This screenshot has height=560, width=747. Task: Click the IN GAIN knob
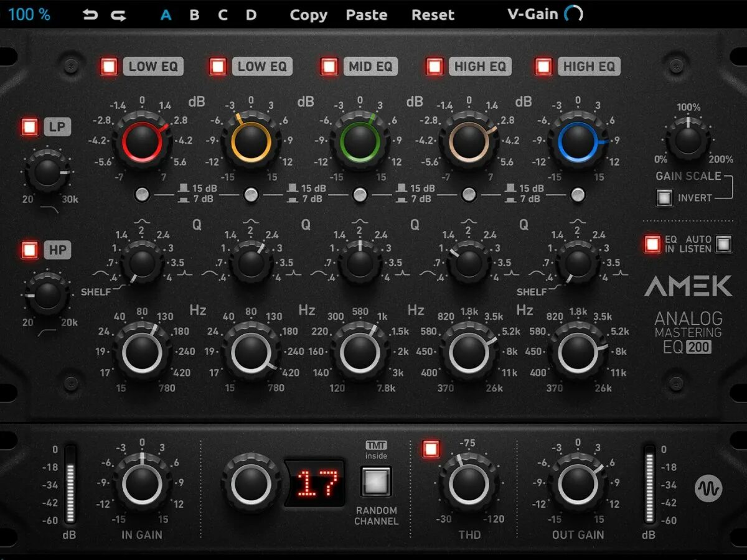[142, 483]
